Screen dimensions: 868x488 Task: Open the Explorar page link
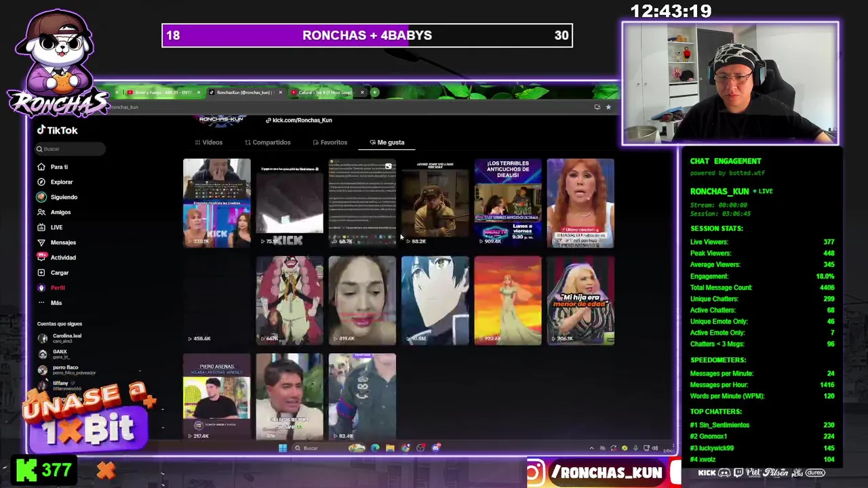coord(61,182)
